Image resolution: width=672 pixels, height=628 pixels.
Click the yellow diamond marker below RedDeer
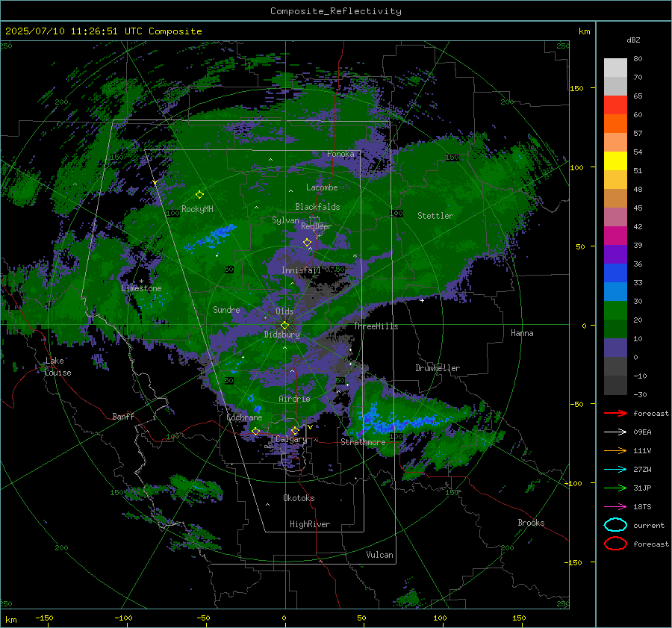coord(307,243)
